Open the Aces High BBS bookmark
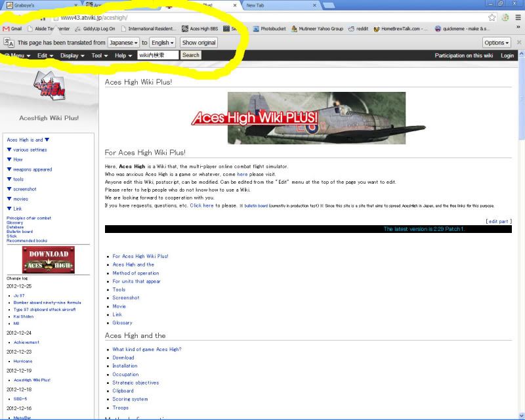Screen dimensions: 525x420 [200, 29]
